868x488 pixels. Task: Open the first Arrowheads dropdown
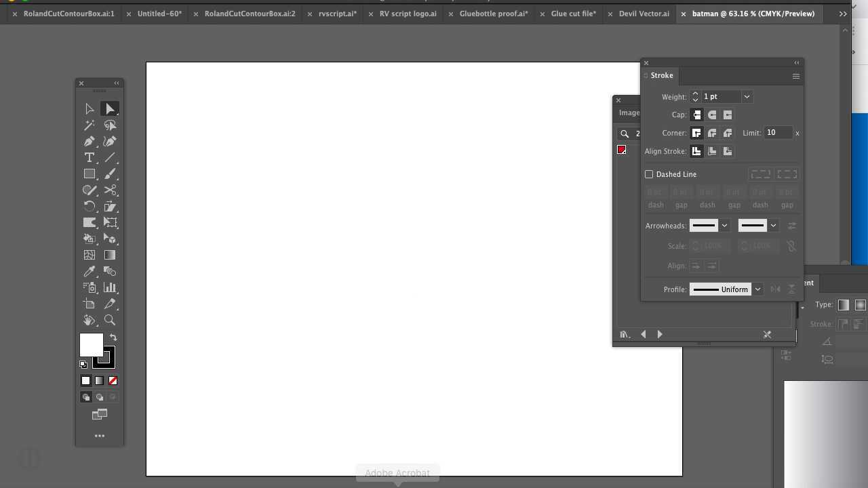(x=724, y=226)
